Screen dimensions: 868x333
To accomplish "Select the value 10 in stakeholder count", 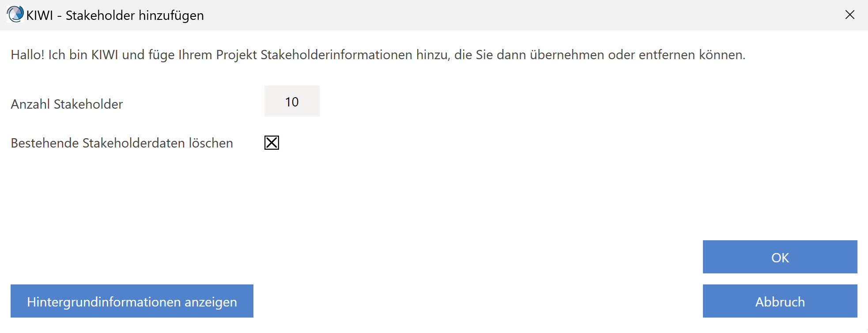I will [292, 102].
